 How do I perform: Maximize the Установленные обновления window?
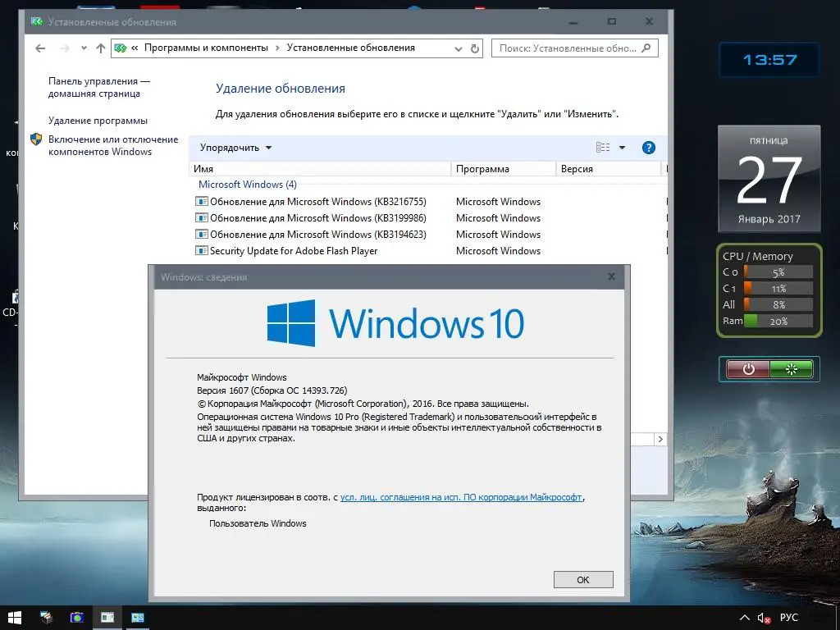[612, 21]
